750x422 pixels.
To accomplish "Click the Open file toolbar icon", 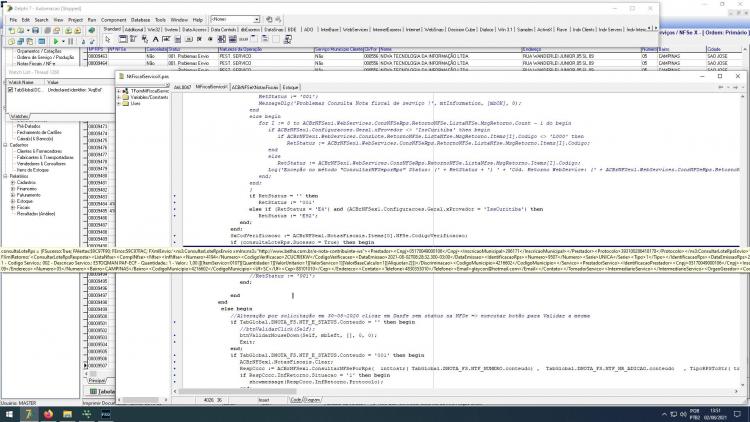I will (21, 30).
